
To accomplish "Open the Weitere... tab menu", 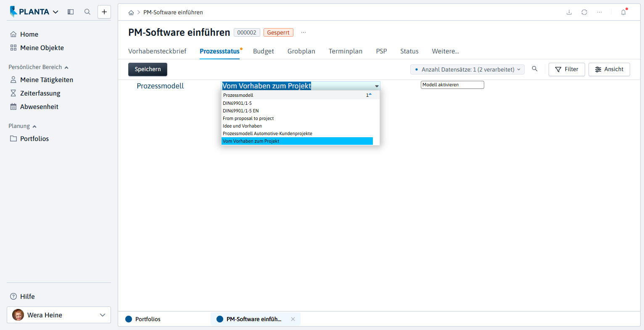I will pos(446,51).
